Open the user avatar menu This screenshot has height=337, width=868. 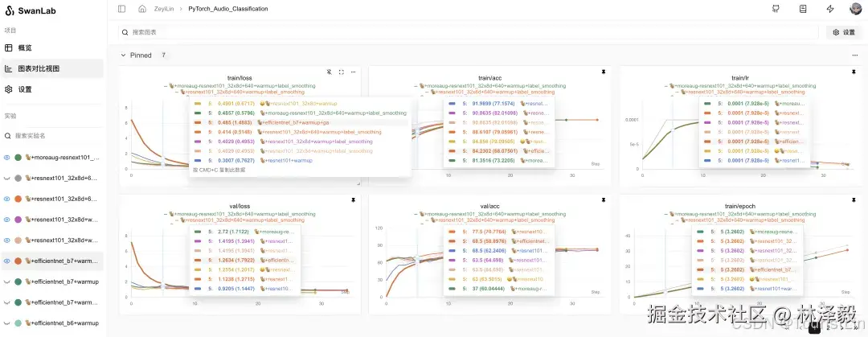(856, 9)
